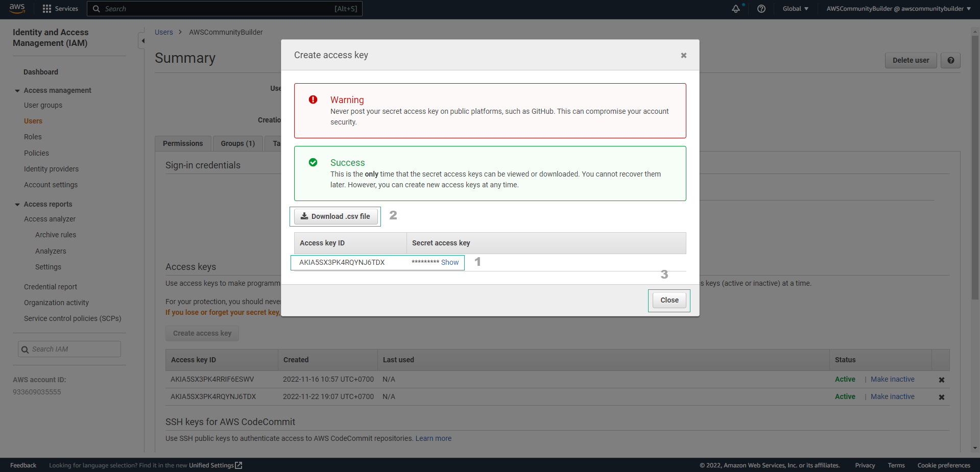Collapse the Access reports section
This screenshot has width=980, height=472.
point(17,204)
